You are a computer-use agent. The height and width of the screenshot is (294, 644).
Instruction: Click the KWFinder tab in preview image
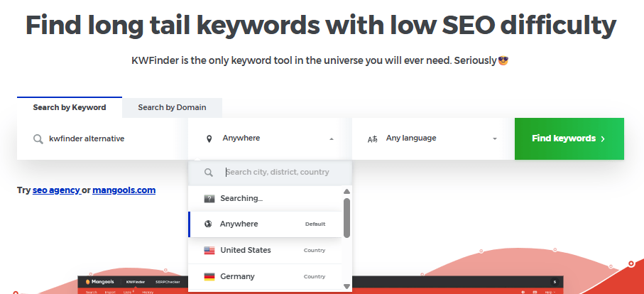136,282
